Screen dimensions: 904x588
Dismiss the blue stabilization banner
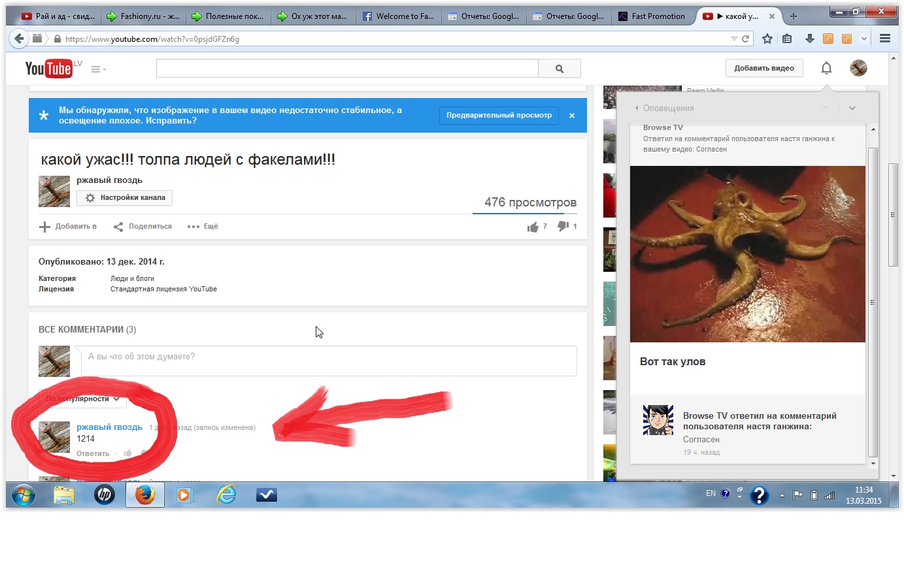click(572, 116)
